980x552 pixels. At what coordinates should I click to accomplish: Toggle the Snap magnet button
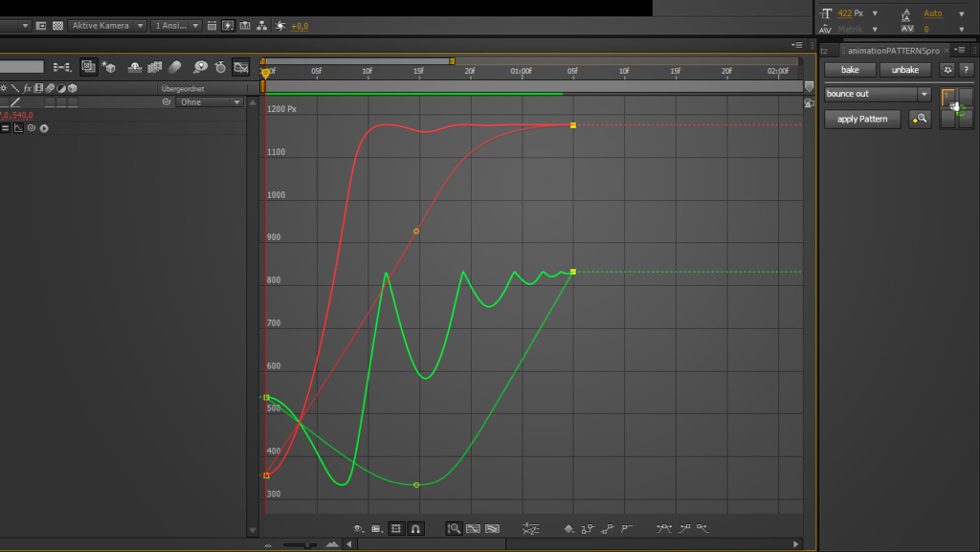tap(415, 528)
